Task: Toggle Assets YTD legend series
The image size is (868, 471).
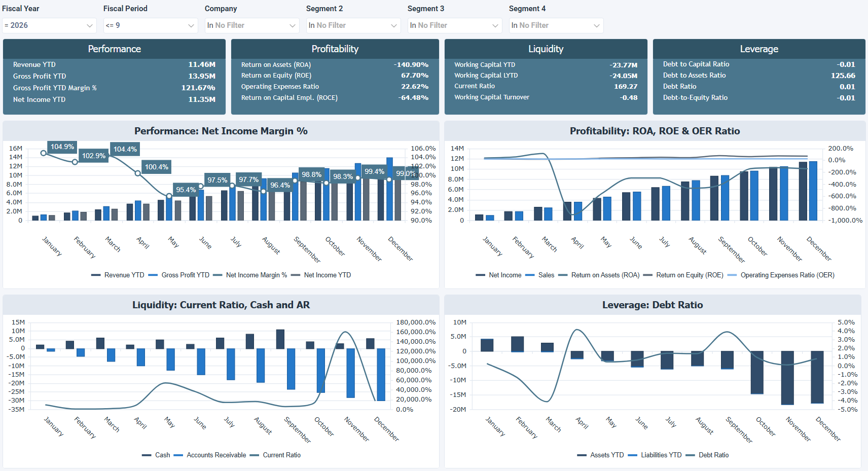Action: (601, 455)
